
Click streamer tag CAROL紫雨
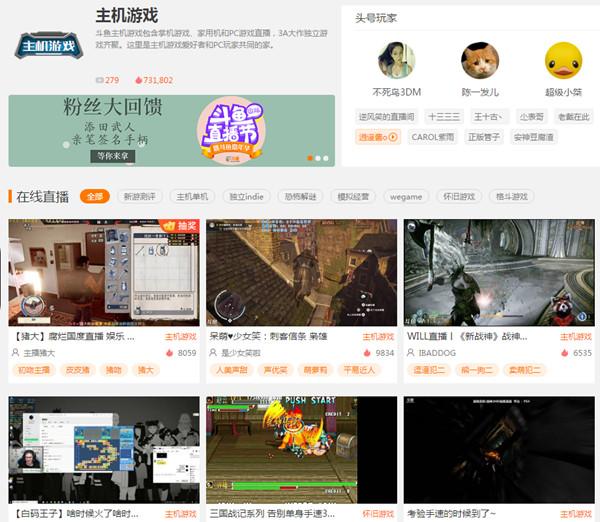click(433, 137)
